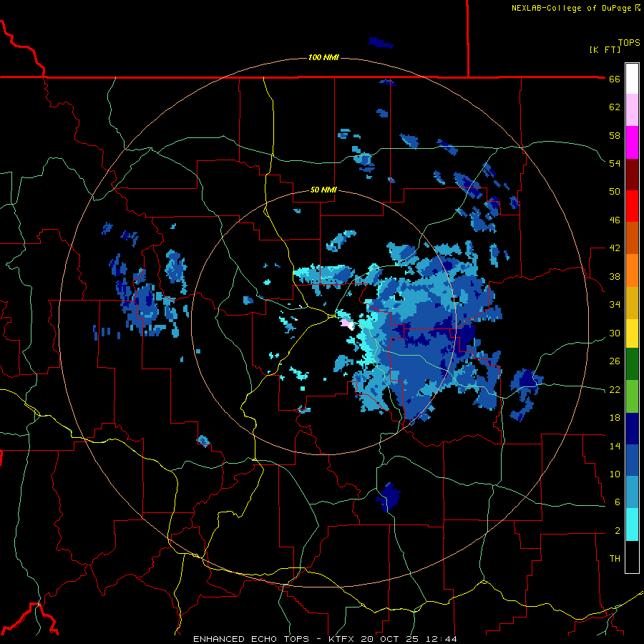This screenshot has width=644, height=644.
Task: Click the "TOPS" legend title
Action: coord(629,43)
